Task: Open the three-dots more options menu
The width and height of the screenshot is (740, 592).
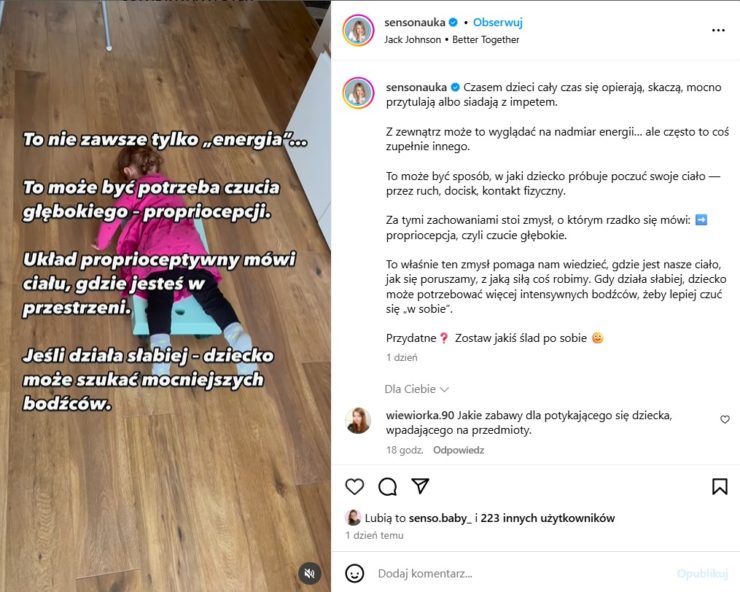Action: point(718,30)
